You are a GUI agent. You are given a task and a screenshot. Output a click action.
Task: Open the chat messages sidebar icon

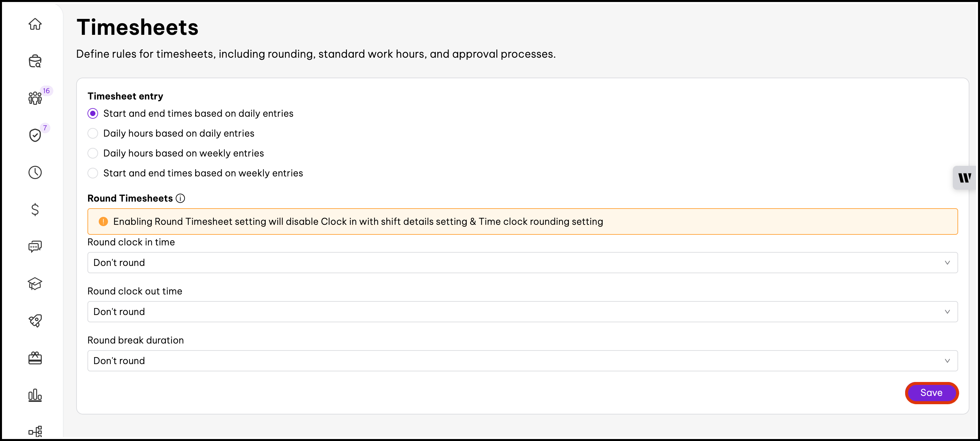[35, 246]
